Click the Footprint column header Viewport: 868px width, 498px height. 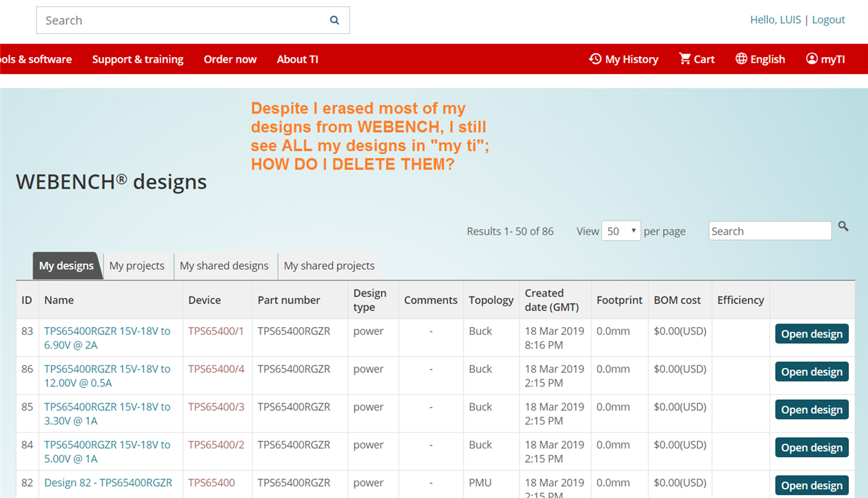click(x=620, y=300)
